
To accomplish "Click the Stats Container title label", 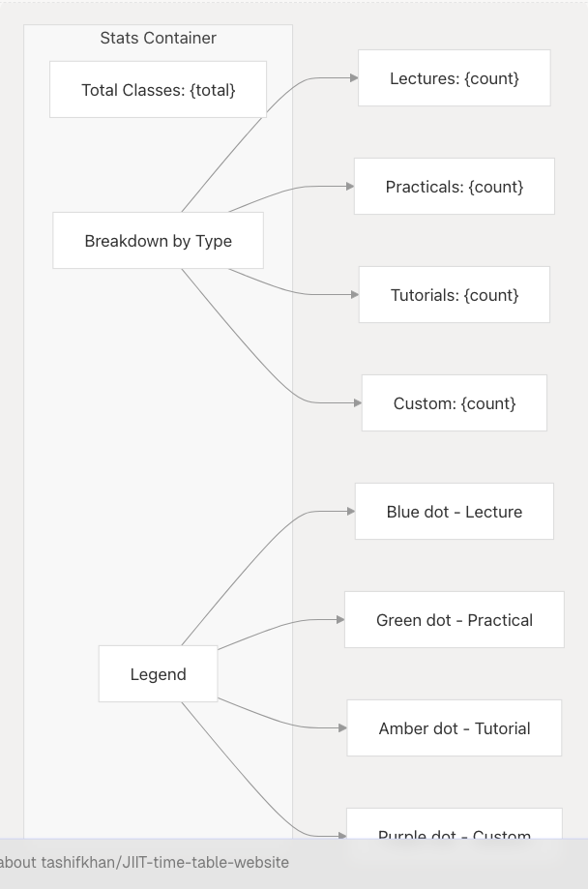I will click(158, 39).
